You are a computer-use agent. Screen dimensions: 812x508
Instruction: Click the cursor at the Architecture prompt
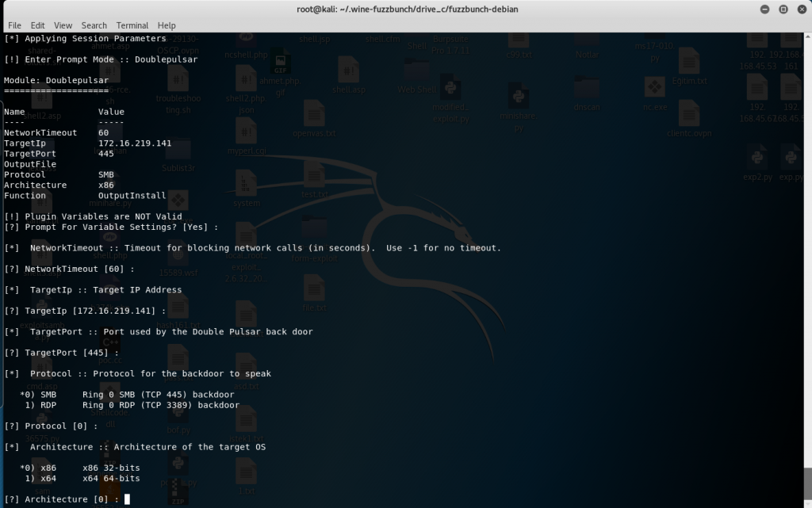pos(127,499)
